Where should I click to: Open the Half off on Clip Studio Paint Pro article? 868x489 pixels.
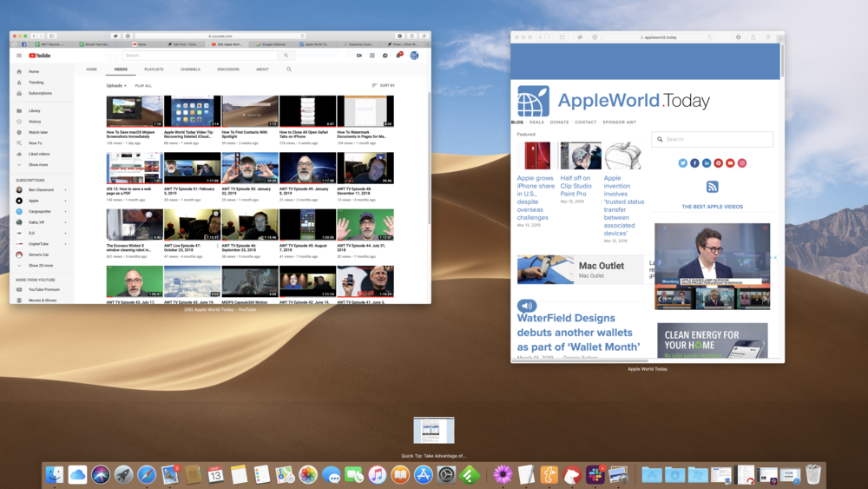pyautogui.click(x=575, y=186)
